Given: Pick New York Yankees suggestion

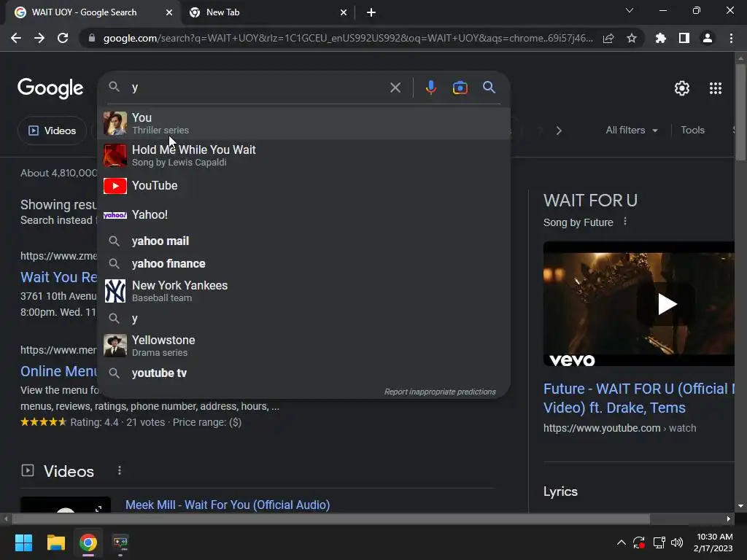Looking at the screenshot, I should (x=304, y=291).
